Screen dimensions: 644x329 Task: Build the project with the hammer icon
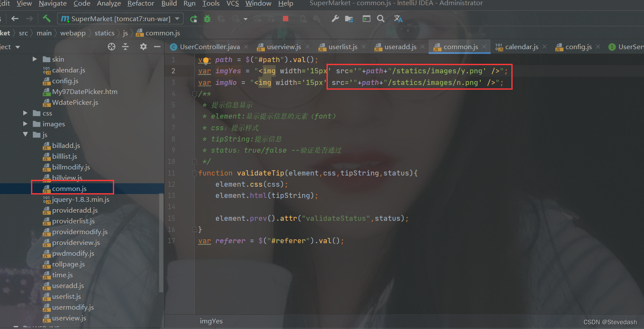click(x=47, y=19)
